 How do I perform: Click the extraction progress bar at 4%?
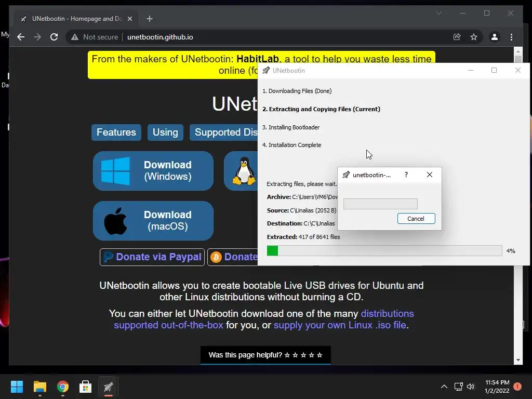[384, 251]
